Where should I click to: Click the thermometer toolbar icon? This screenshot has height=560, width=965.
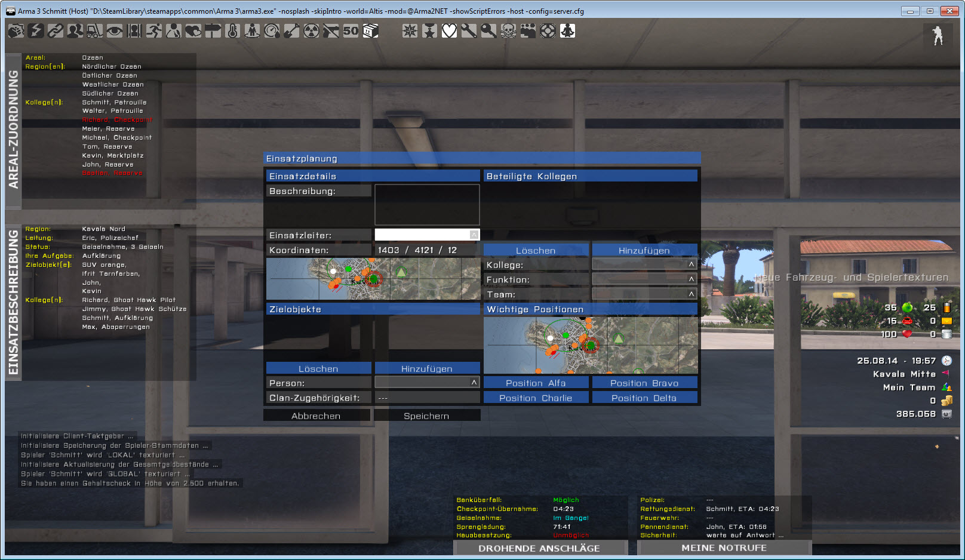tap(233, 31)
